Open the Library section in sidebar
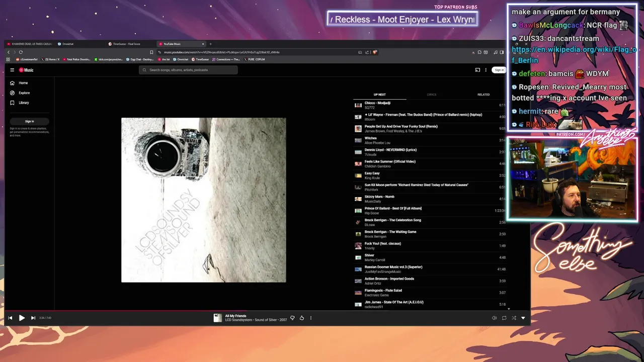This screenshot has height=362, width=644. 24,103
